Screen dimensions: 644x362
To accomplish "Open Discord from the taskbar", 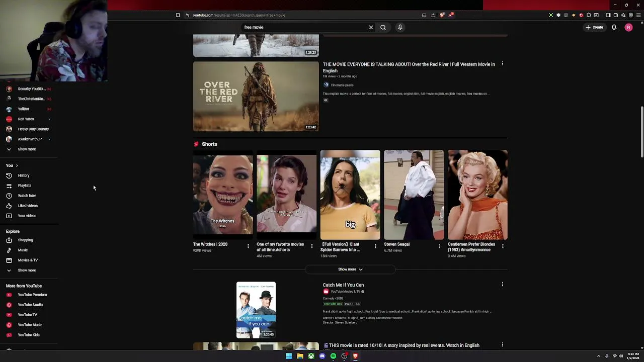I will pyautogui.click(x=322, y=356).
